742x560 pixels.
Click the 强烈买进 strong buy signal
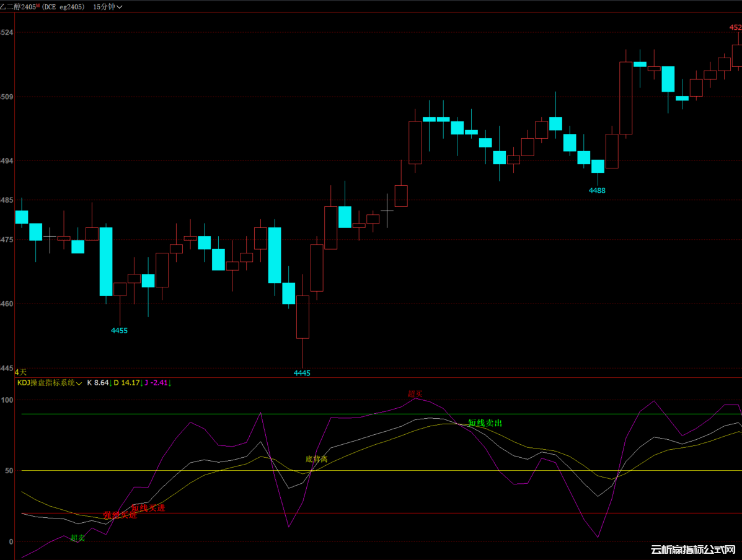pos(120,515)
